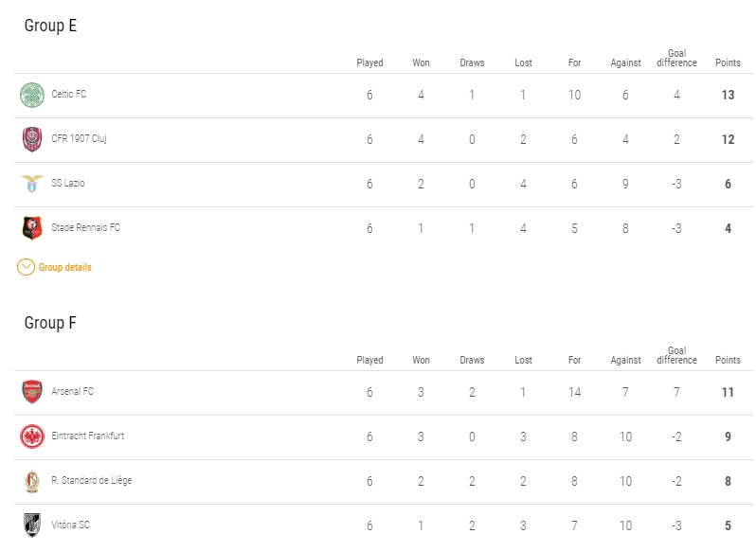Open the Celtic FC team name link
The image size is (756, 552).
click(68, 95)
